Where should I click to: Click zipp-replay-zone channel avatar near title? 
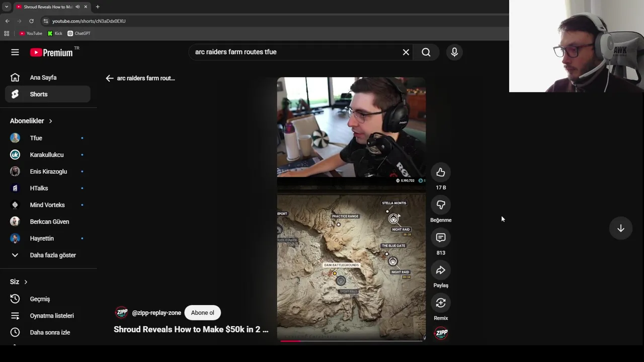click(122, 313)
